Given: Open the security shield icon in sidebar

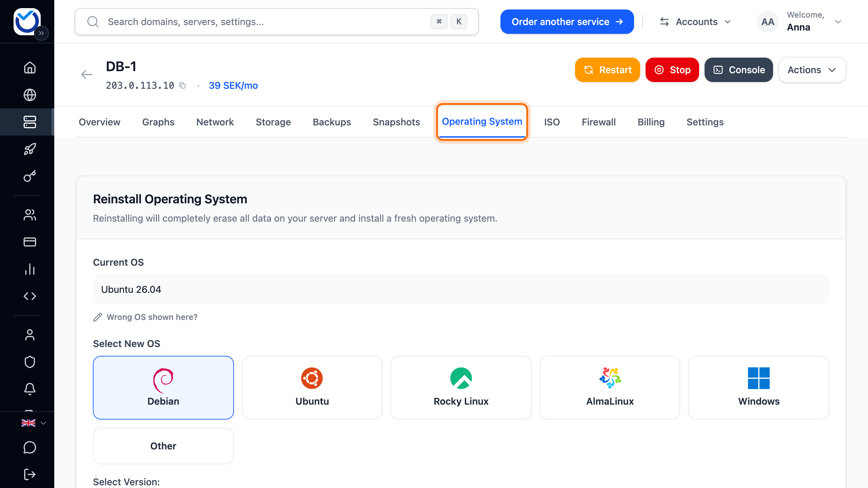Looking at the screenshot, I should (x=30, y=362).
